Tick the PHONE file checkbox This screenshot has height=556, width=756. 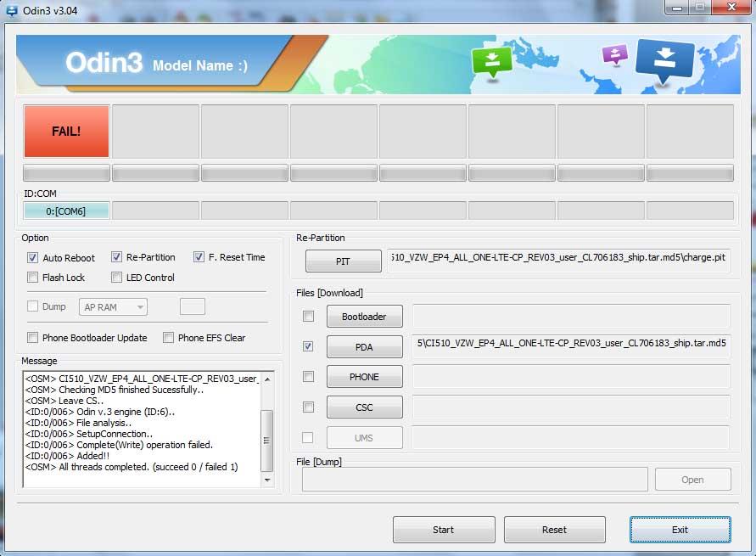308,377
